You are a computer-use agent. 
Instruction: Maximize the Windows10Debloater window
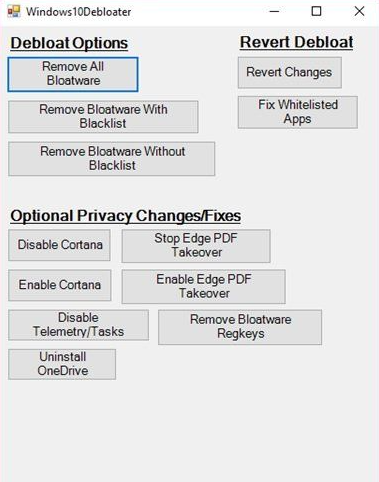click(316, 11)
